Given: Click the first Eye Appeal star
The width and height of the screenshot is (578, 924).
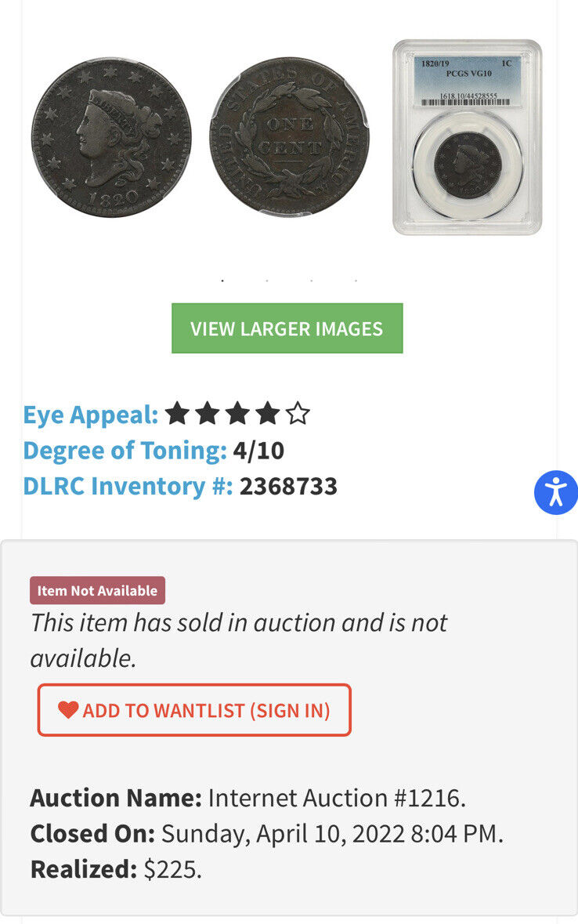Looking at the screenshot, I should [177, 413].
